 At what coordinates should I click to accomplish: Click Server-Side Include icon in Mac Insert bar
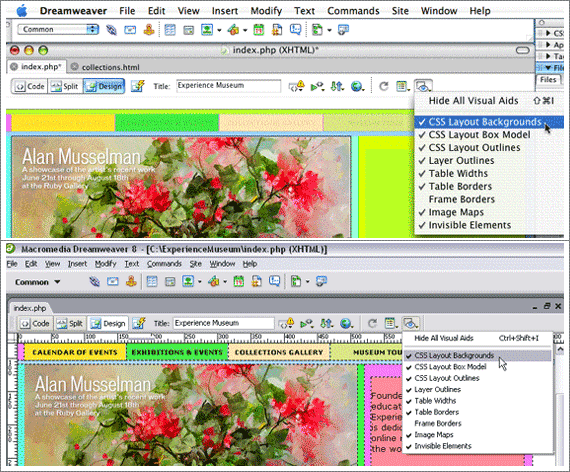tap(277, 29)
